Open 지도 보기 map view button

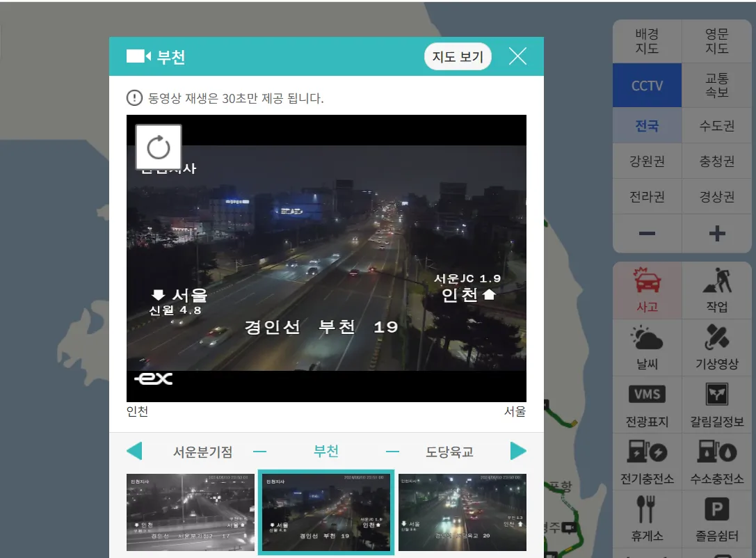point(458,57)
